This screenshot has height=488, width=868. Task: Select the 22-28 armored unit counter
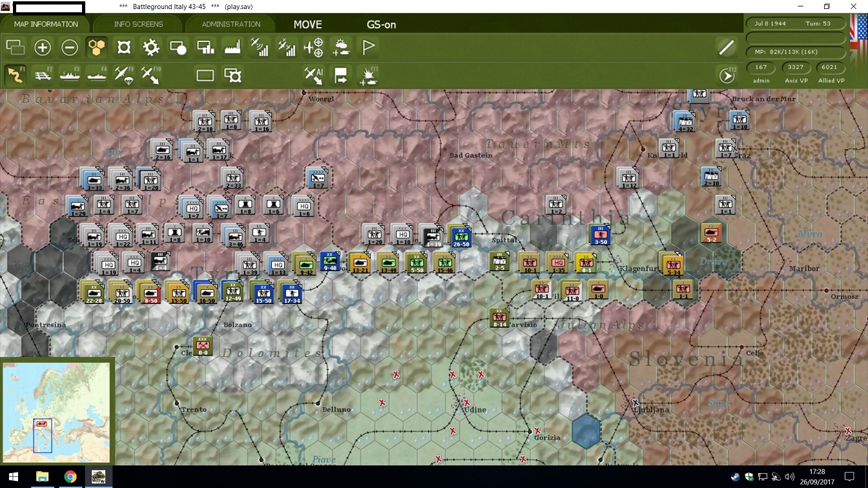point(94,293)
